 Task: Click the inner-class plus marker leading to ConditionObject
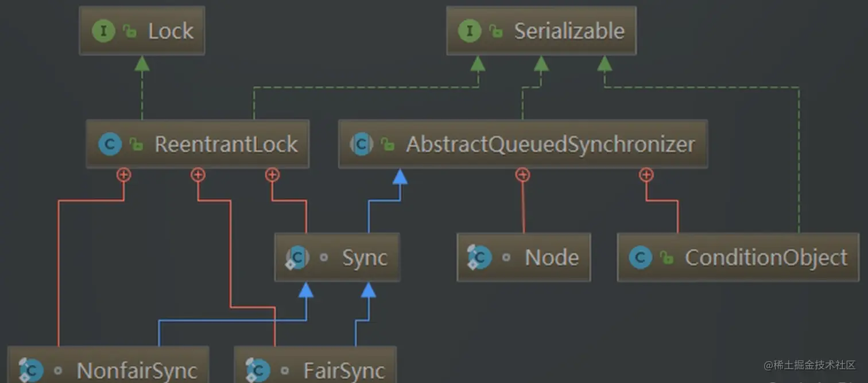point(646,175)
